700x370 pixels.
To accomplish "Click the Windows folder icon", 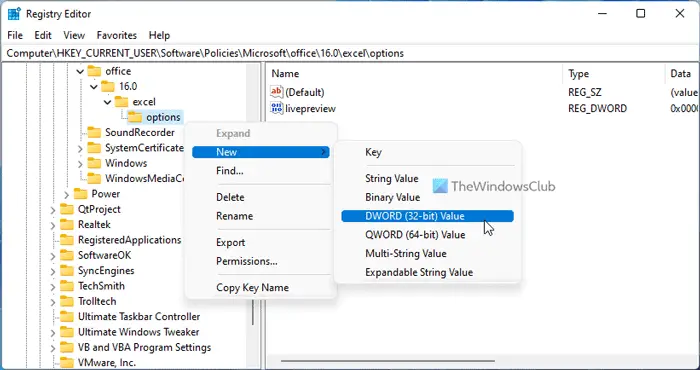I will (x=94, y=163).
